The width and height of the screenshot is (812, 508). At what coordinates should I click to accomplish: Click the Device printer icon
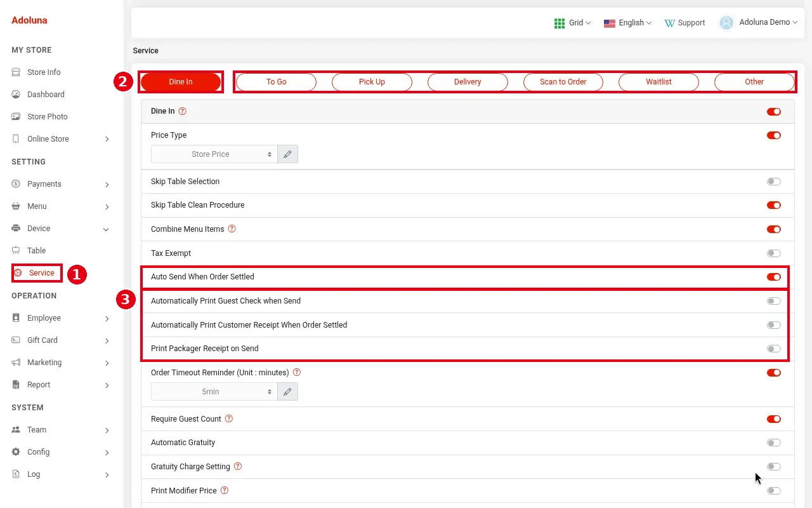coord(16,229)
